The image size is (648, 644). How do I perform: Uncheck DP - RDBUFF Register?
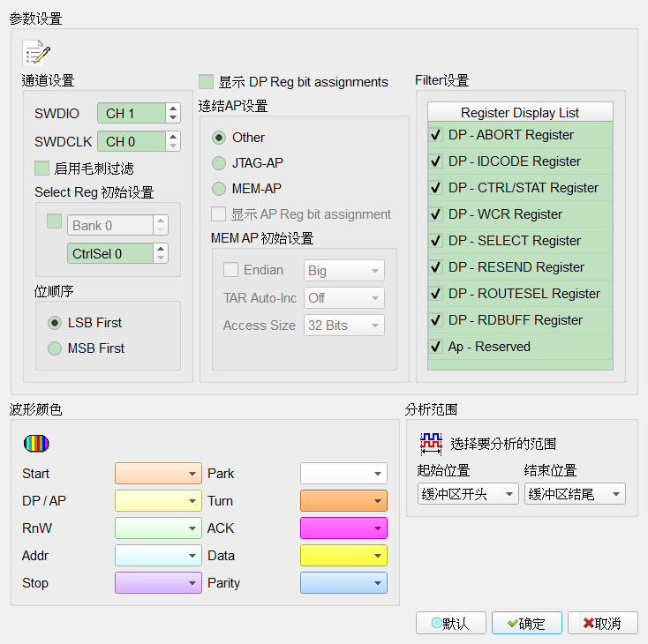pos(435,319)
